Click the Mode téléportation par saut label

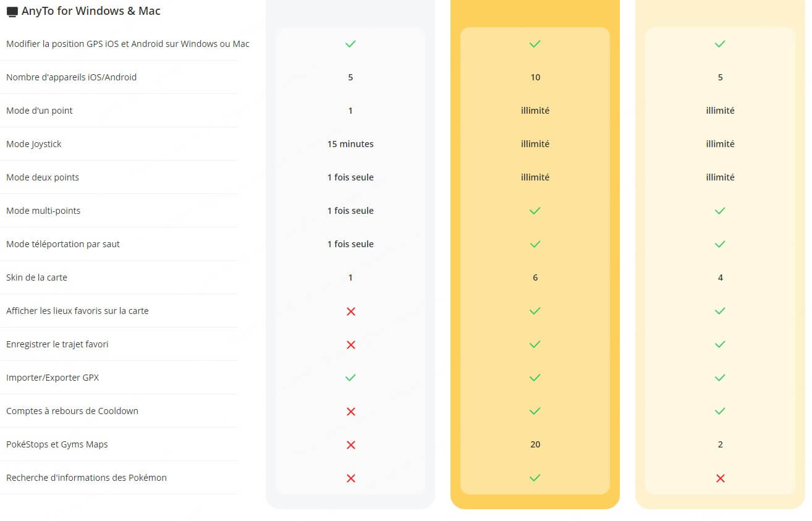(63, 244)
